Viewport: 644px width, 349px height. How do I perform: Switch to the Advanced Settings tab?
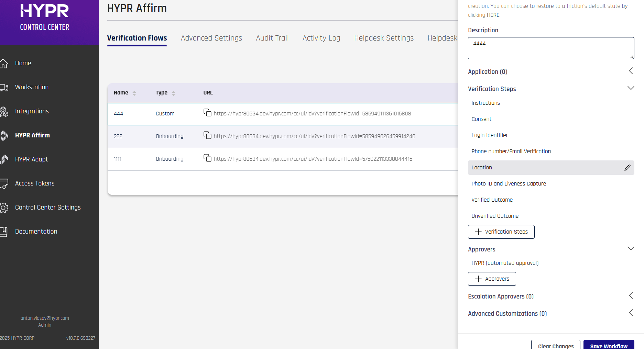pyautogui.click(x=211, y=38)
